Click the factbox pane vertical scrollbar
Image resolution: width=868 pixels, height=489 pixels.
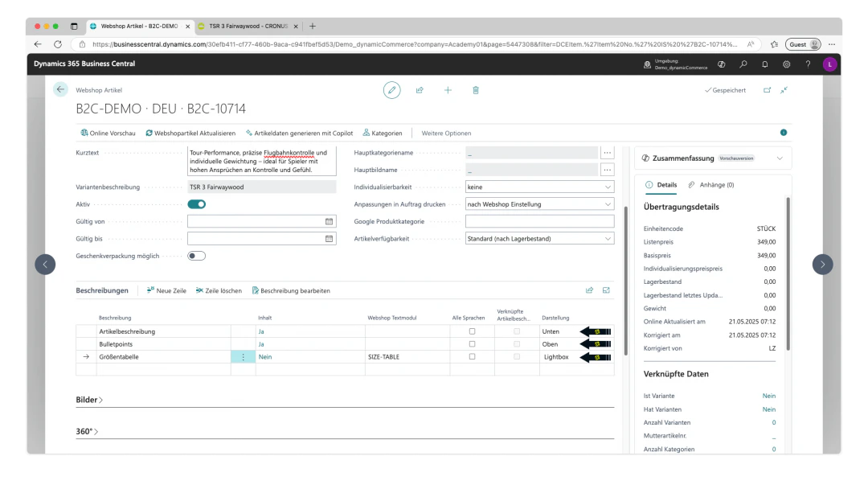point(788,274)
